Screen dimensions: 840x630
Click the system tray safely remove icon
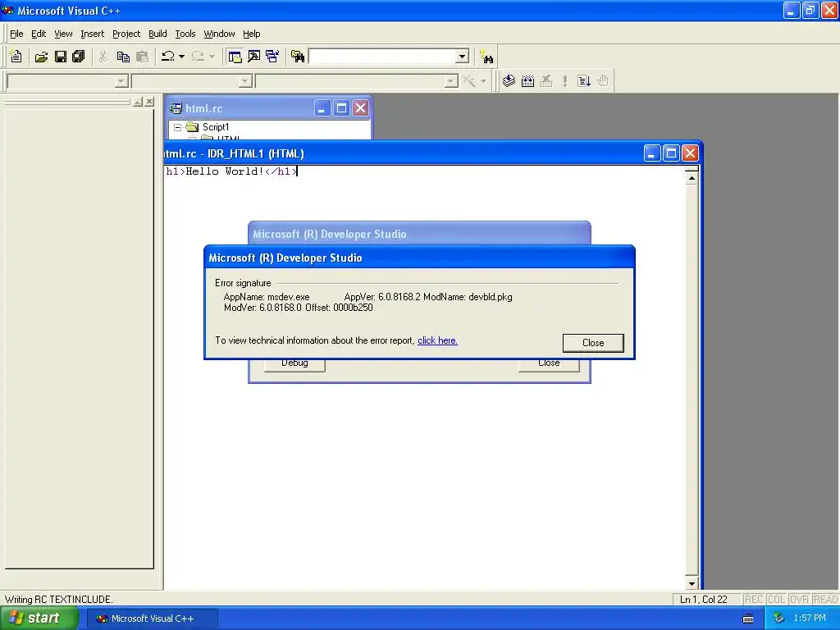pos(779,619)
